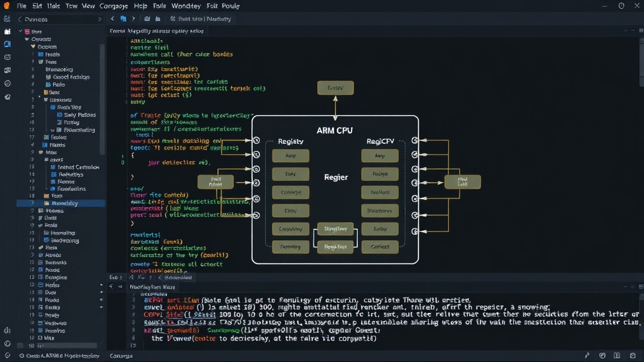Select the highlighted folder row in the tree
Image resolution: width=644 pixels, height=362 pixels.
[x=61, y=203]
